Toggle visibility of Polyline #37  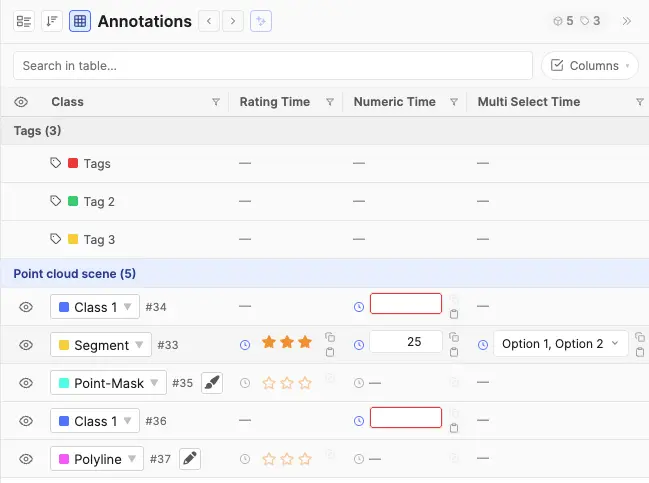[26, 459]
